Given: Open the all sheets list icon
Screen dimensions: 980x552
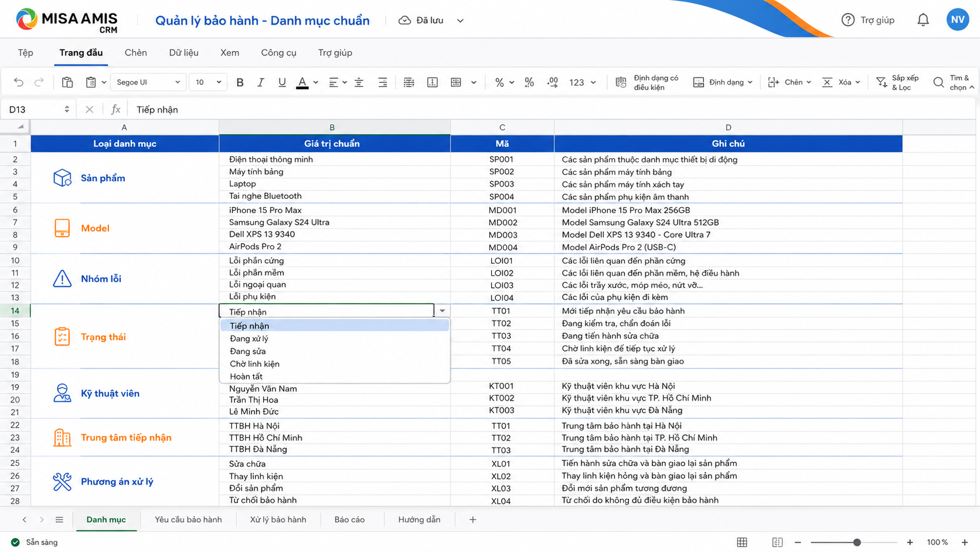Looking at the screenshot, I should (x=59, y=520).
